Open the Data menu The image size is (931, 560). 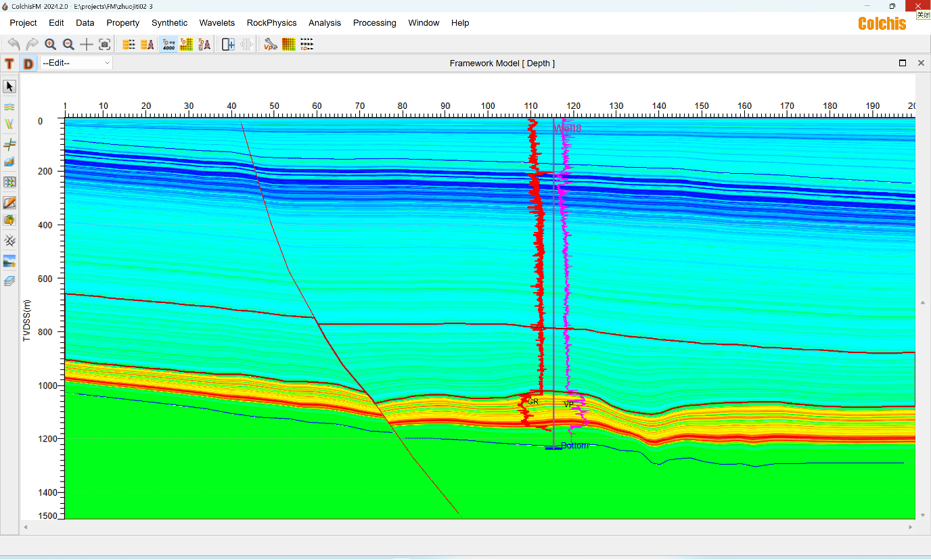pyautogui.click(x=85, y=23)
